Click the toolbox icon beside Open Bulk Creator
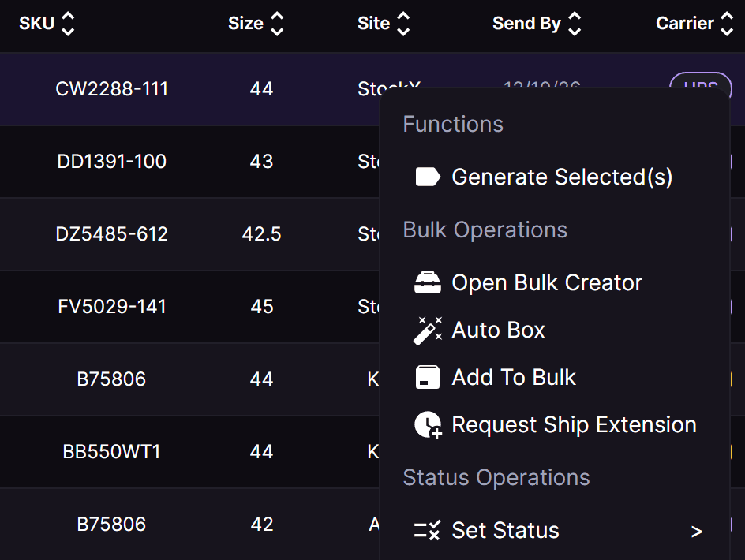 428,282
